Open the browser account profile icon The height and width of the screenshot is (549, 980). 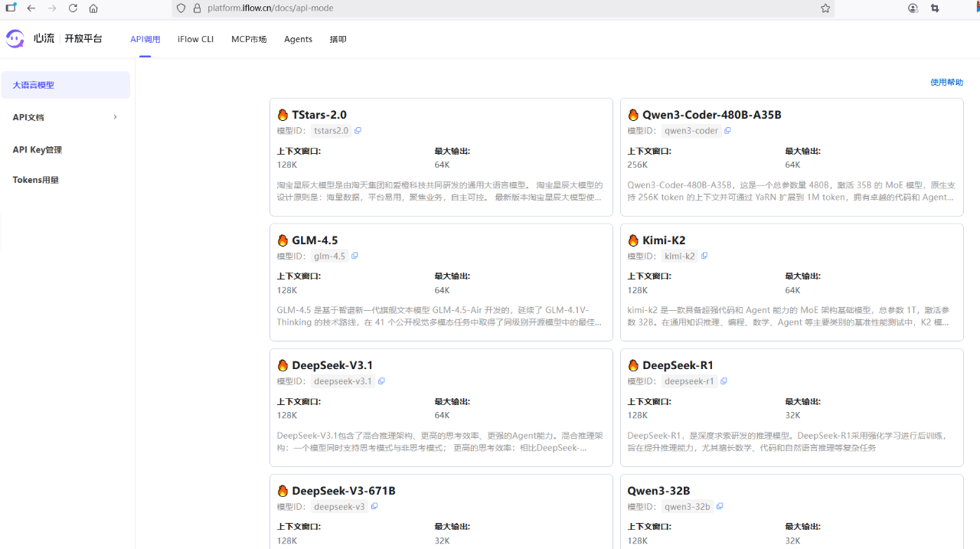click(913, 8)
